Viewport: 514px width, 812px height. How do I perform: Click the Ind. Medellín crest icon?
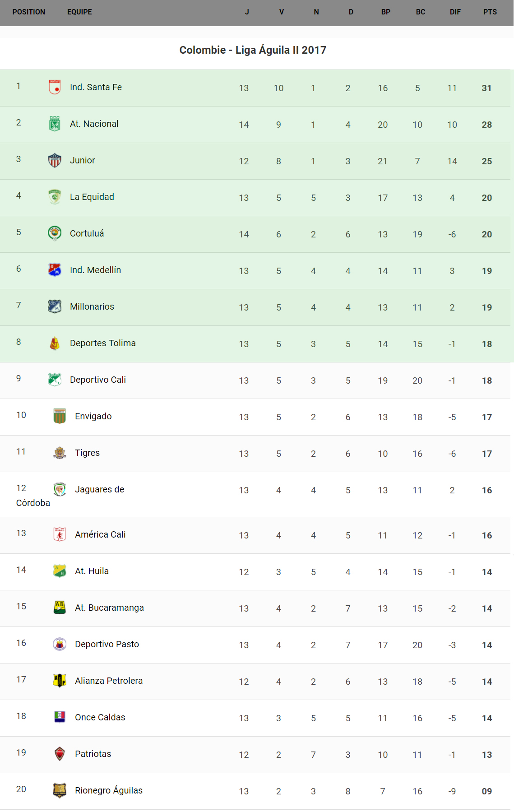55,270
